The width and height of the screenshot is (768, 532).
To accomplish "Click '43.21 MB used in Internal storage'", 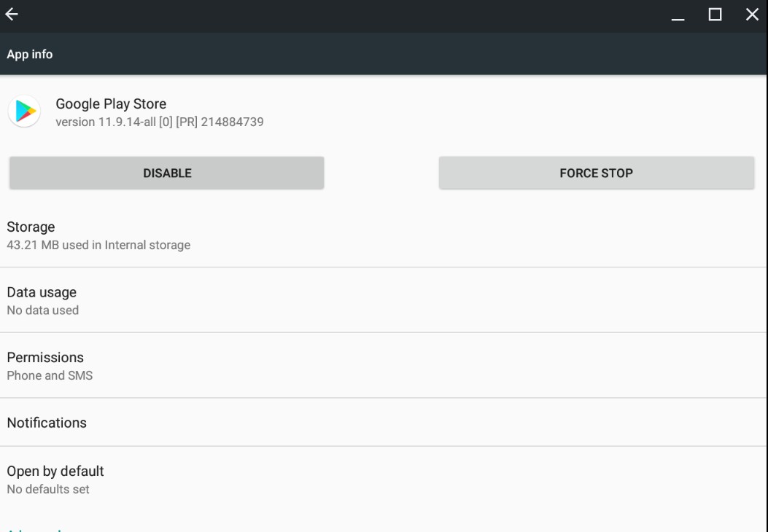I will point(98,245).
